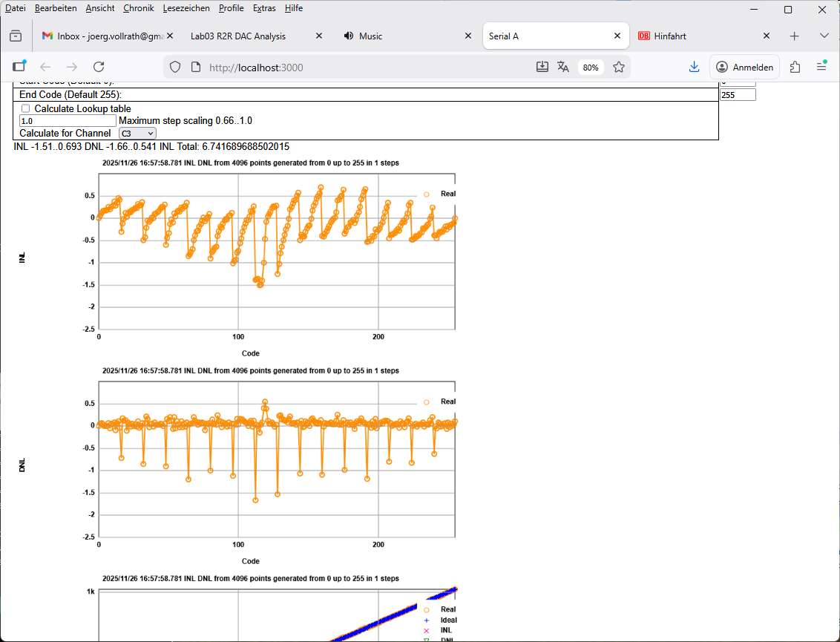Open the extensions puzzle icon
The width and height of the screenshot is (840, 642).
click(x=795, y=67)
